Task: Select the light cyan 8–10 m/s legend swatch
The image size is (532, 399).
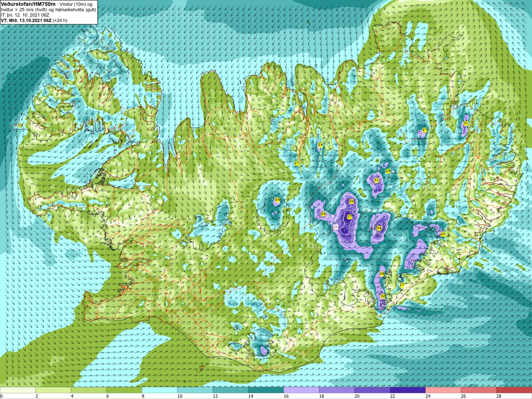Action: (x=160, y=390)
